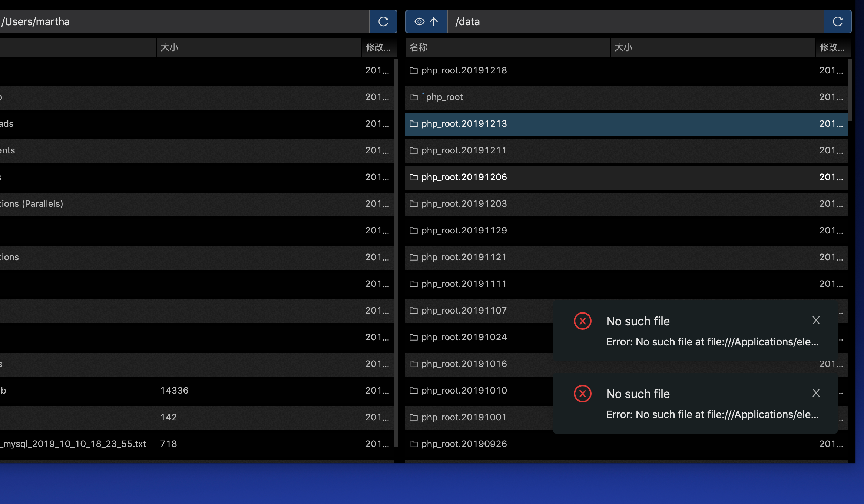Image resolution: width=864 pixels, height=504 pixels.
Task: Sort local files by 修改 date column
Action: (x=378, y=47)
